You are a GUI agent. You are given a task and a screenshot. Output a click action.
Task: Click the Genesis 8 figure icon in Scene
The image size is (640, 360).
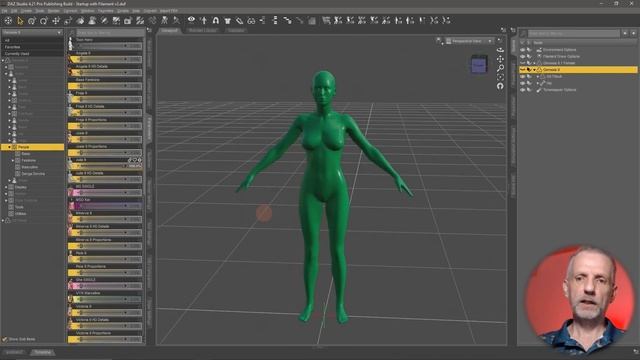click(539, 70)
